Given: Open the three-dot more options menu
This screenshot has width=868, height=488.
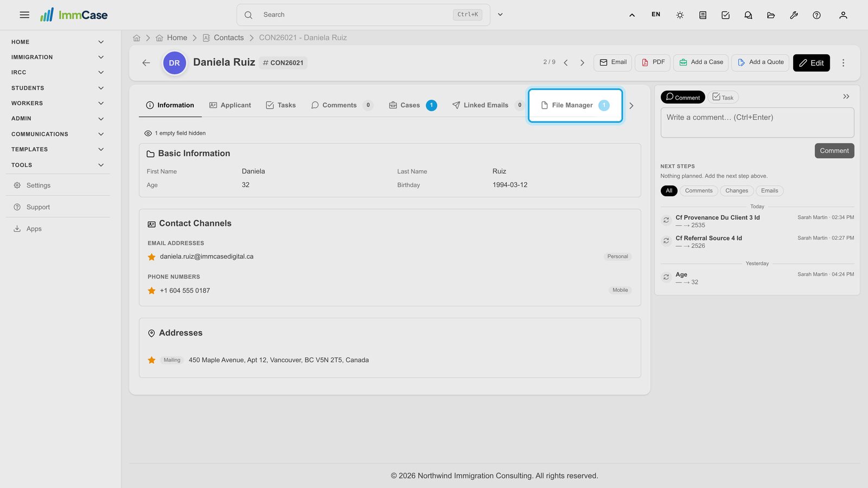Looking at the screenshot, I should [843, 63].
